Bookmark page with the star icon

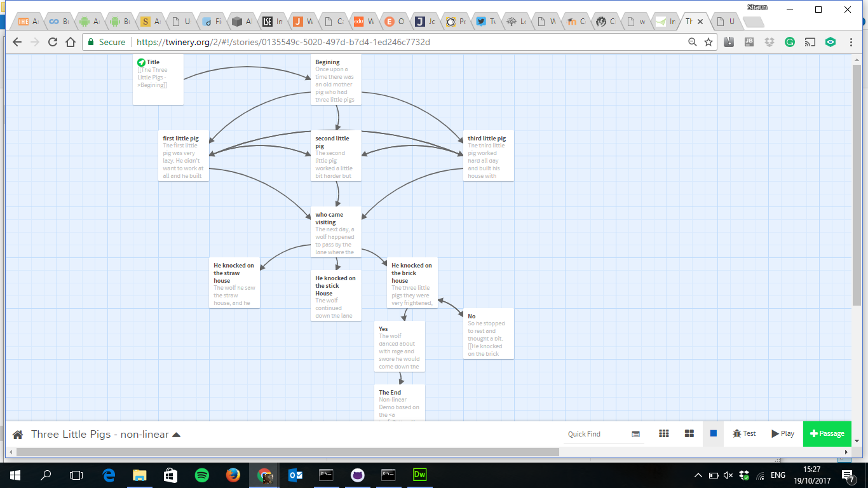coord(709,42)
